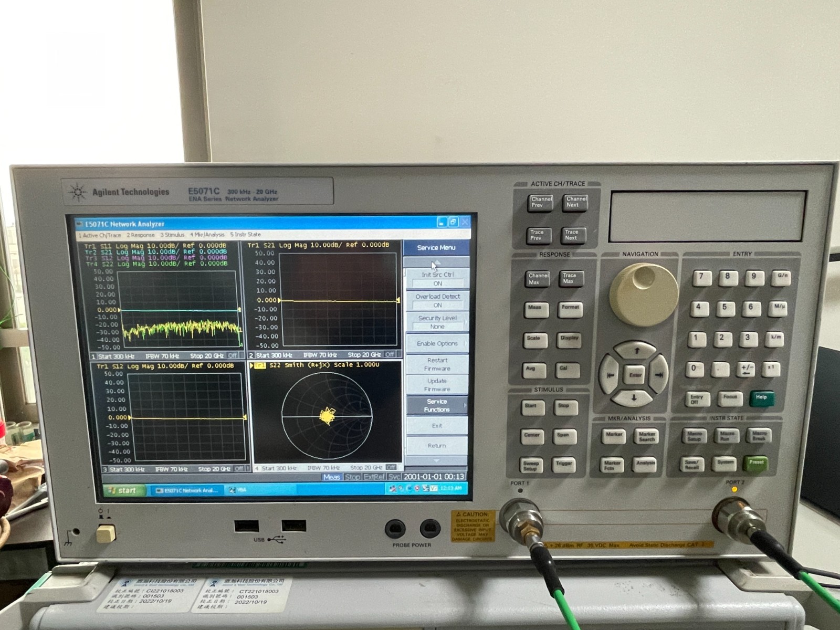The height and width of the screenshot is (630, 840).
Task: Click Stop 20 GHz in channel 2 bar
Action: point(364,355)
